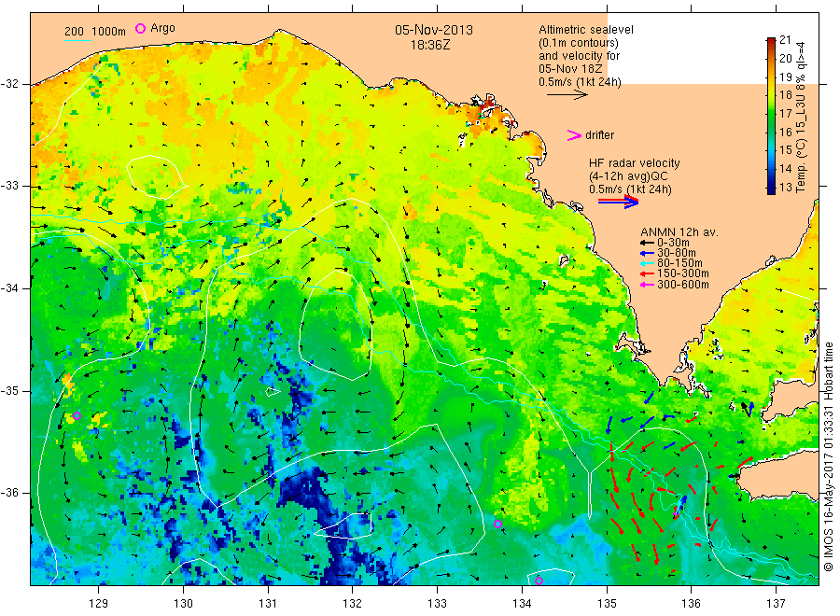The height and width of the screenshot is (616, 840).
Task: Click the green section of colorbar near 17
Action: click(x=771, y=114)
